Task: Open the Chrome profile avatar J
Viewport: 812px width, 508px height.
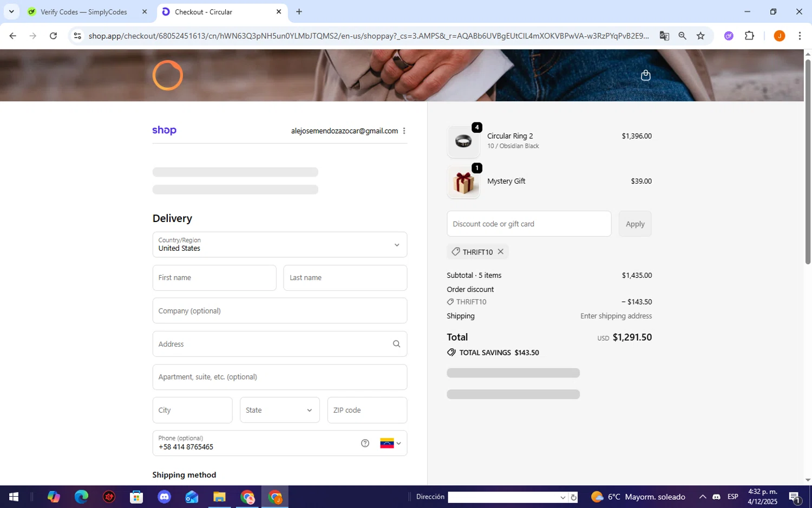Action: point(779,36)
